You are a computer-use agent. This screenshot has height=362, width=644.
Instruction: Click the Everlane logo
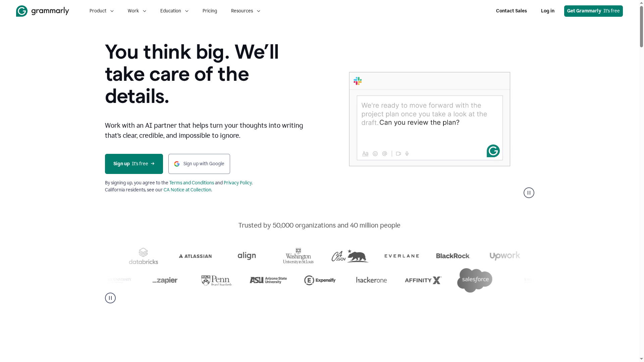click(401, 256)
